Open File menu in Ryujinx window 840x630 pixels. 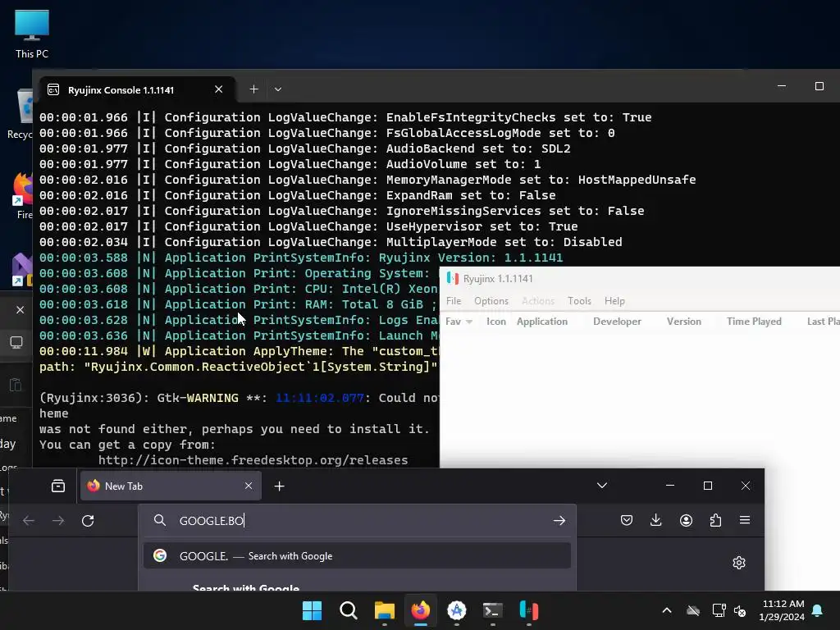click(x=454, y=301)
